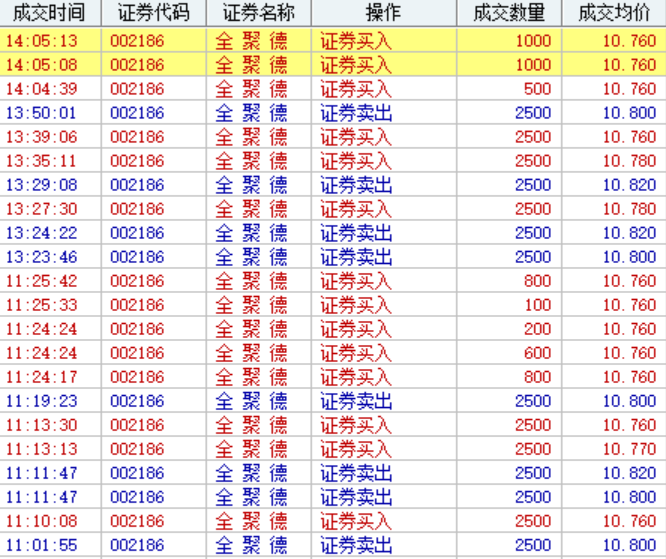Select the row timed 14:04:39
This screenshot has width=666, height=559.
tap(333, 89)
